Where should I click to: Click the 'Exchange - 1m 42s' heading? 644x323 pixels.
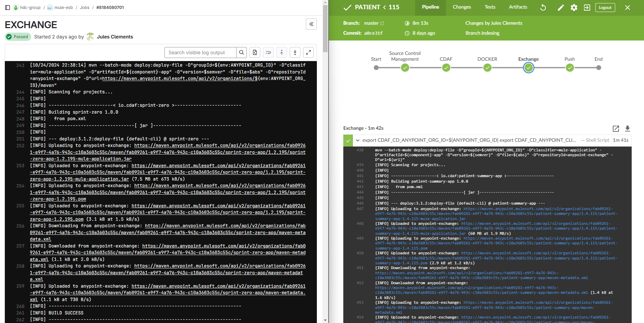click(x=363, y=128)
